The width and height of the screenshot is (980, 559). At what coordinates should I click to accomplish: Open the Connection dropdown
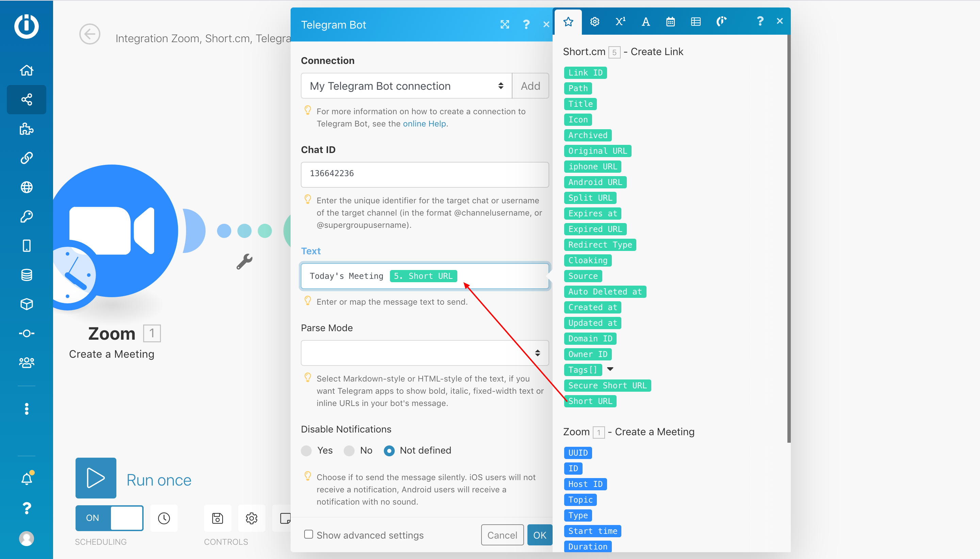point(406,86)
